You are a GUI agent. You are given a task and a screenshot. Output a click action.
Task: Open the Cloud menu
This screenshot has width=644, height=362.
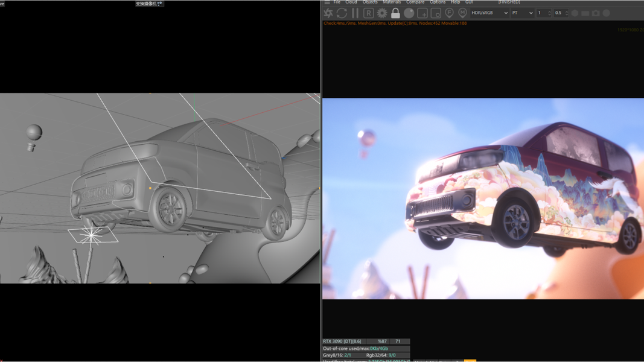351,2
